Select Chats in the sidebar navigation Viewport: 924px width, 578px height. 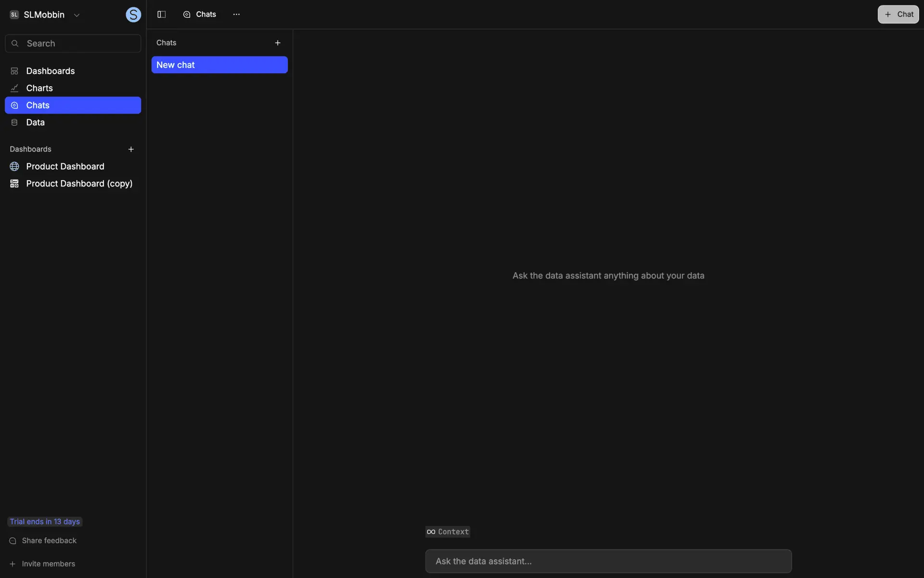click(x=38, y=105)
